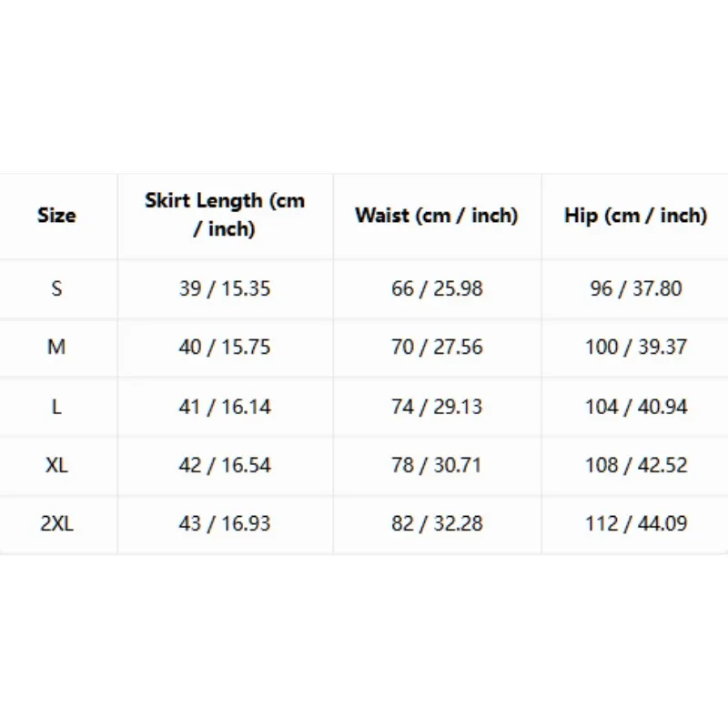Click the 96 / 37.80 hip cell
Viewport: 728px width, 728px height.
[x=636, y=288]
